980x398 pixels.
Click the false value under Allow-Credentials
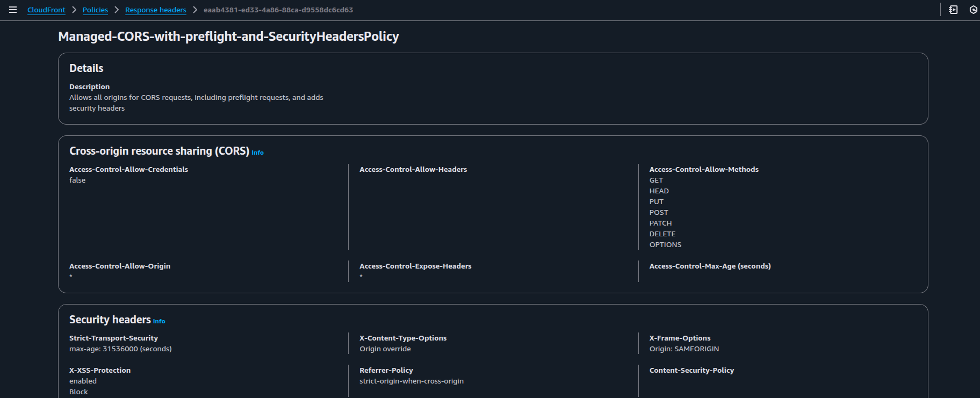[x=77, y=180]
